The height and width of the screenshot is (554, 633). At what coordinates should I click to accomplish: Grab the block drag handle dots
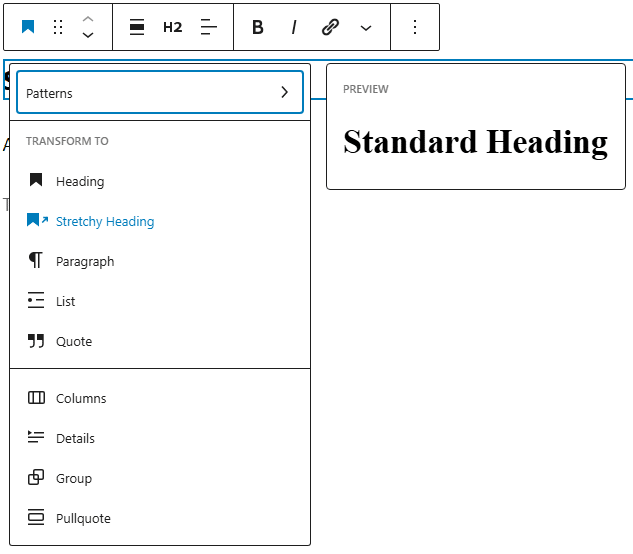click(58, 27)
